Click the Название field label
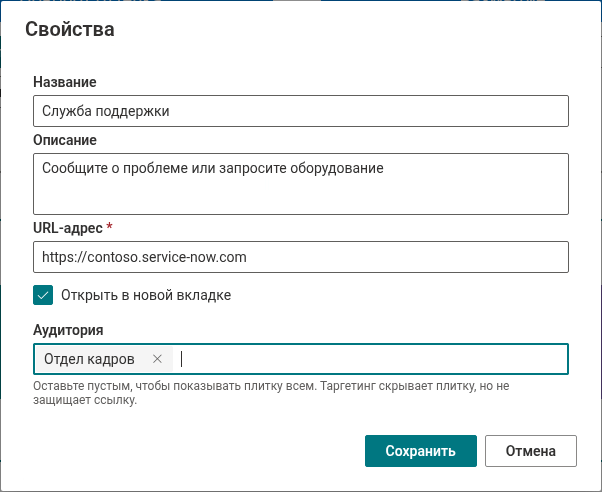The image size is (602, 492). click(x=65, y=82)
